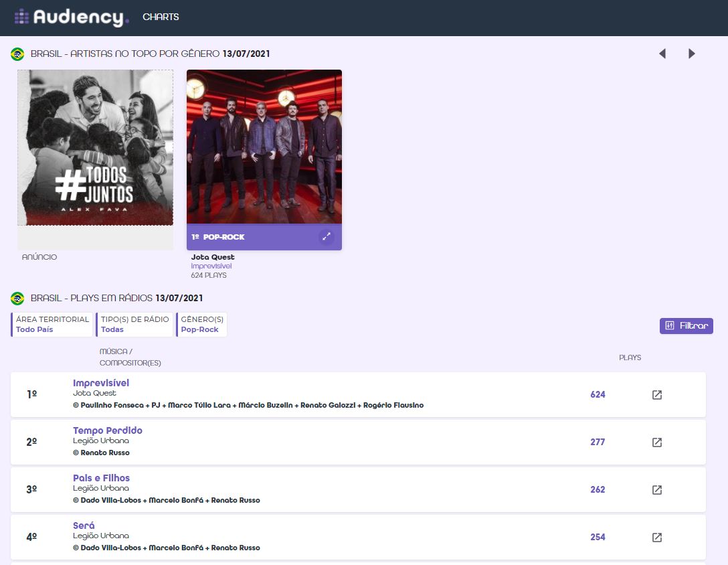Viewport: 728px width, 565px height.
Task: Click the Música / Compositor(es) column header
Action: [x=130, y=357]
